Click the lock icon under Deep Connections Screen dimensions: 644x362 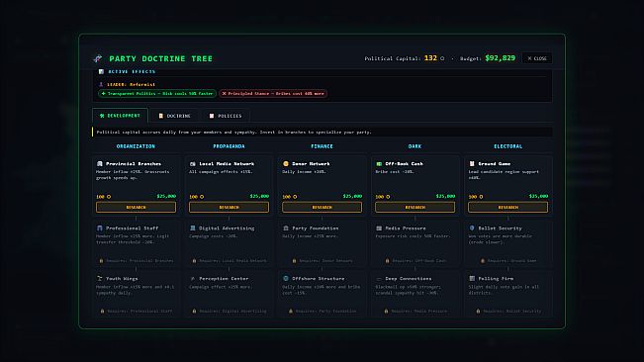(x=386, y=312)
